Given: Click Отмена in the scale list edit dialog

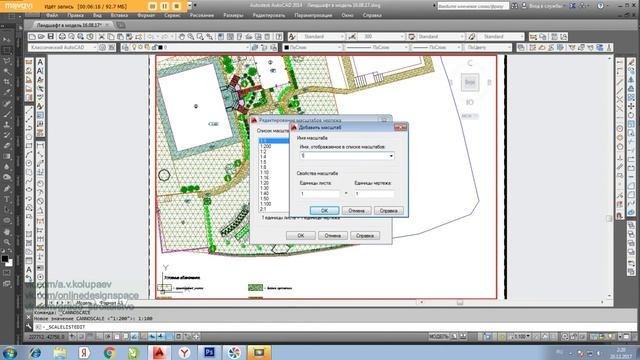Looking at the screenshot, I should pyautogui.click(x=333, y=236).
